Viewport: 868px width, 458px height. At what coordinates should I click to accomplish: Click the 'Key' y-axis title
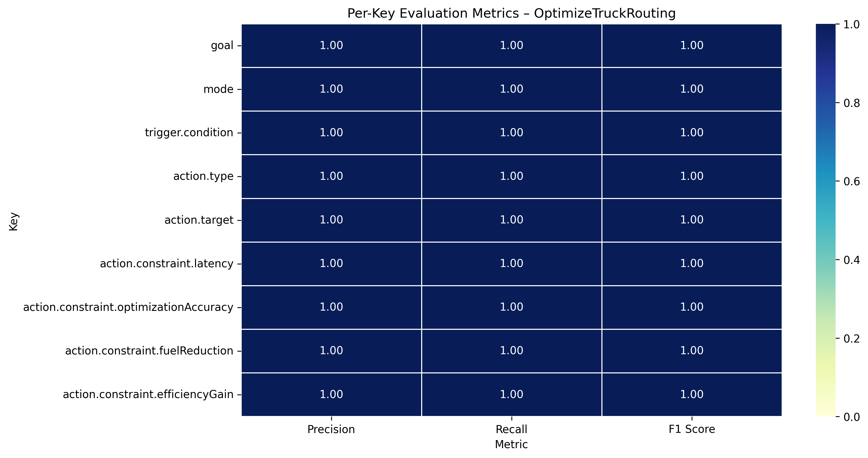coord(13,221)
